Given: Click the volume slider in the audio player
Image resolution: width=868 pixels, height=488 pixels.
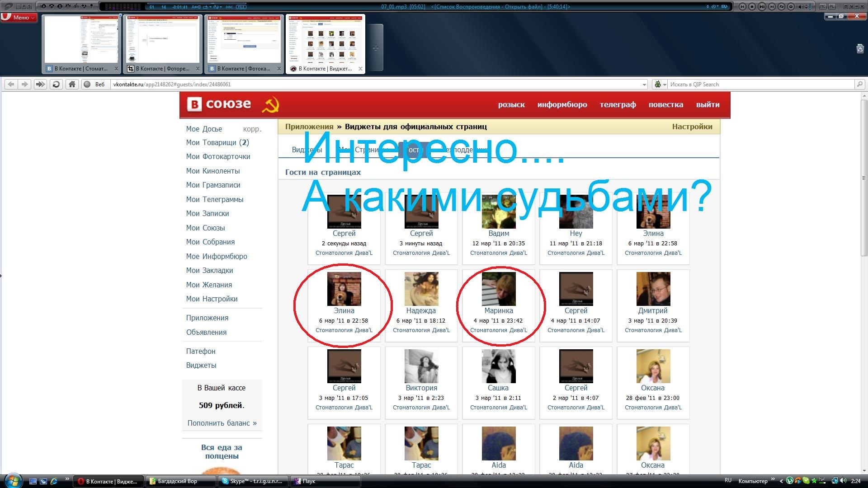Looking at the screenshot, I should [x=810, y=7].
